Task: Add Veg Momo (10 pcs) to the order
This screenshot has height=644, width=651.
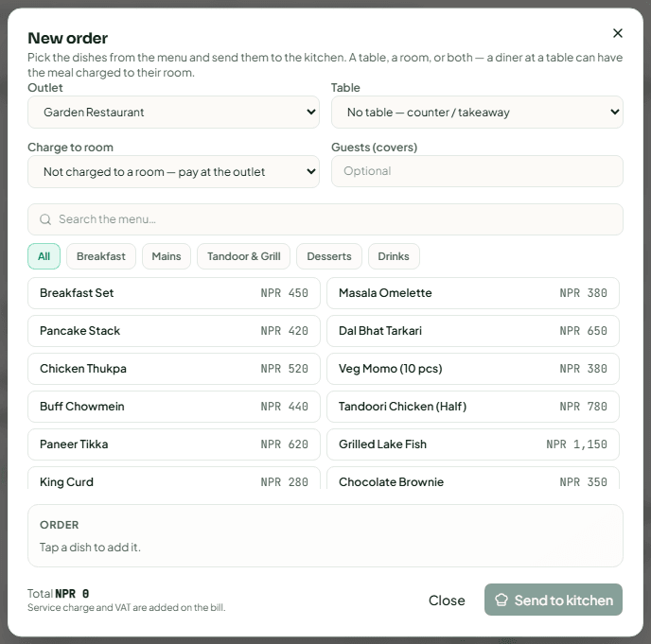Action: tap(473, 369)
